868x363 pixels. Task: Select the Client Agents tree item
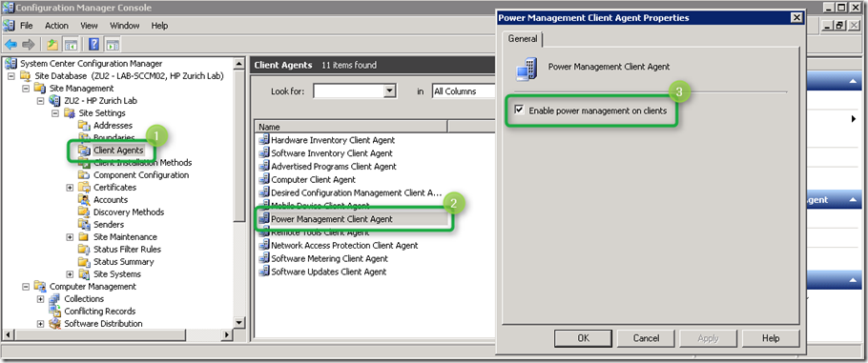click(x=118, y=150)
